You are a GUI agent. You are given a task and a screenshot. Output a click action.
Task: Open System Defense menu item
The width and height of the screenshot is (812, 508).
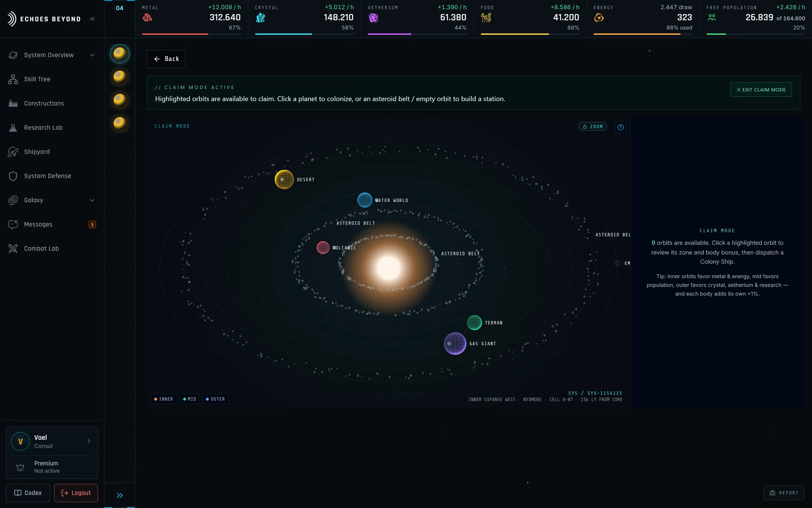click(52, 176)
